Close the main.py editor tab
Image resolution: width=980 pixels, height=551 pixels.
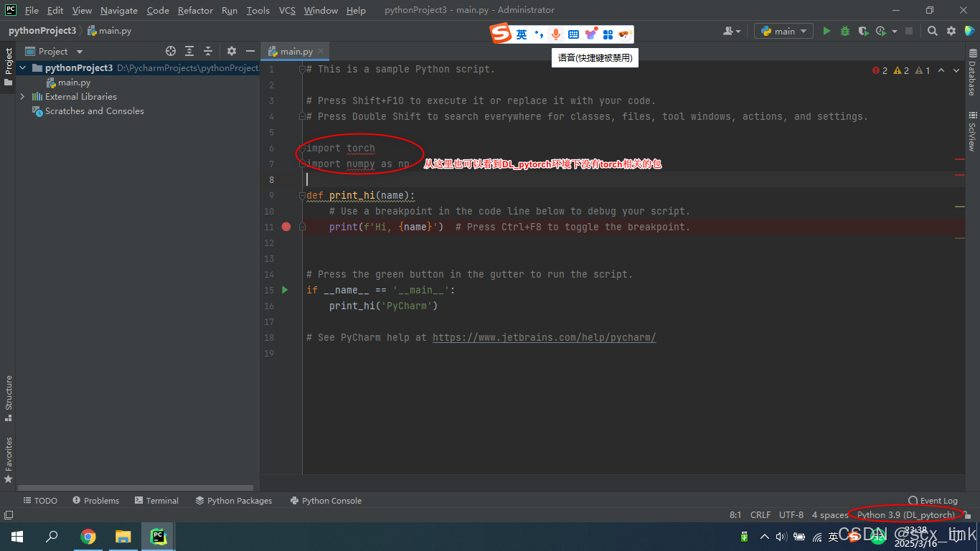pos(321,51)
